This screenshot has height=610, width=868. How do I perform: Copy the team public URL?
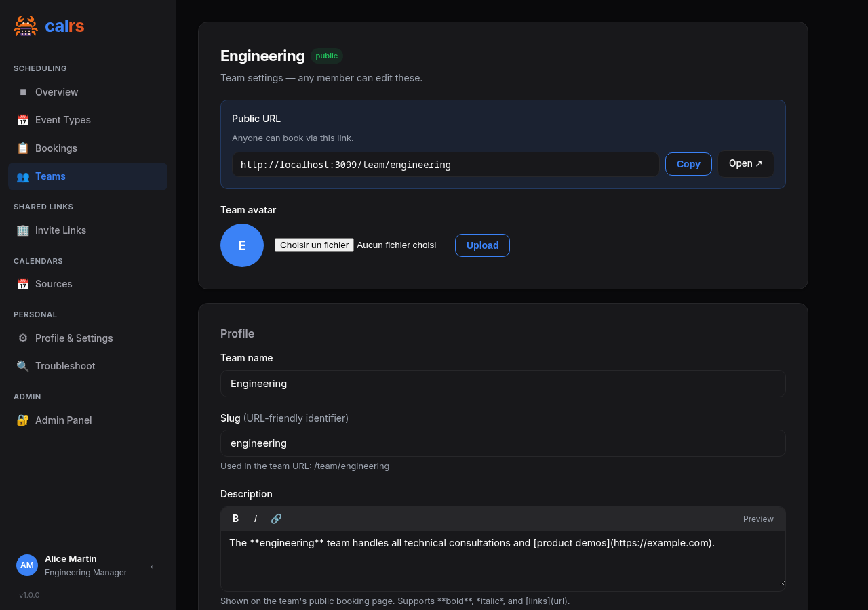point(688,164)
